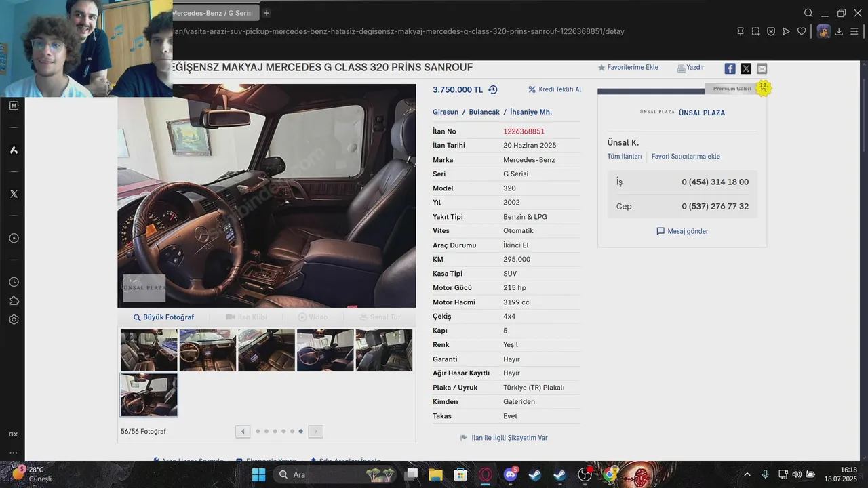Open the Opera search tabs magnifier icon
Viewport: 868px width, 488px height.
[808, 13]
